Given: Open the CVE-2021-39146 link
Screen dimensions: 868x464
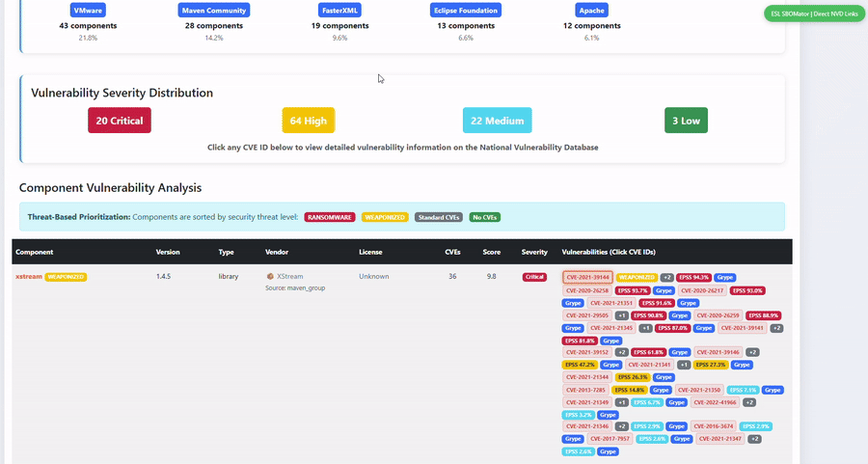Looking at the screenshot, I should point(718,352).
